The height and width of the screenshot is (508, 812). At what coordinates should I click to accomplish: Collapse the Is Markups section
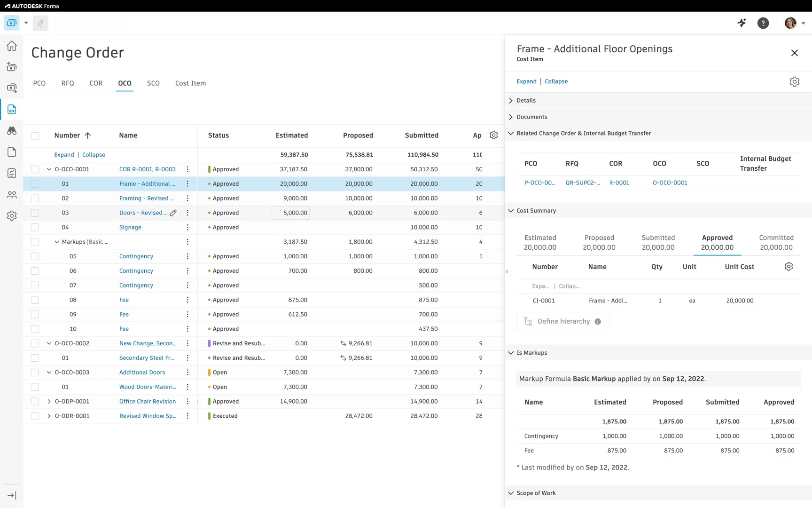511,353
